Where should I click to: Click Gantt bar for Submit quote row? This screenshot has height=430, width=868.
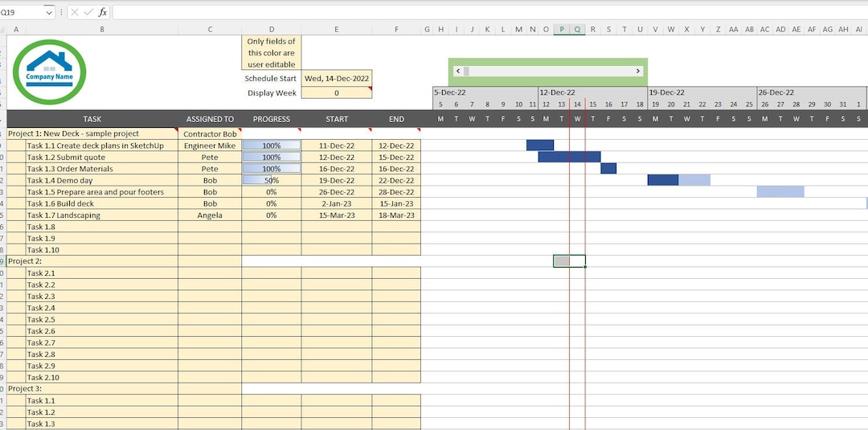point(570,157)
